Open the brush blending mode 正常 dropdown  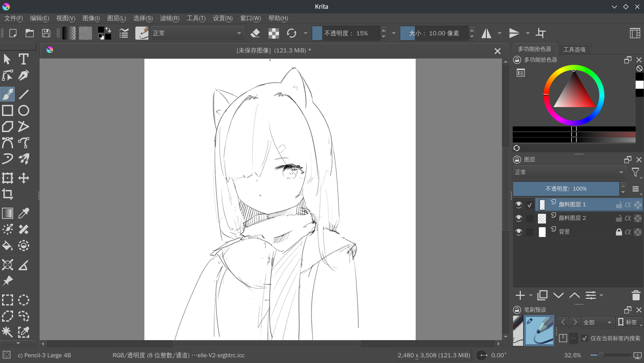[197, 33]
